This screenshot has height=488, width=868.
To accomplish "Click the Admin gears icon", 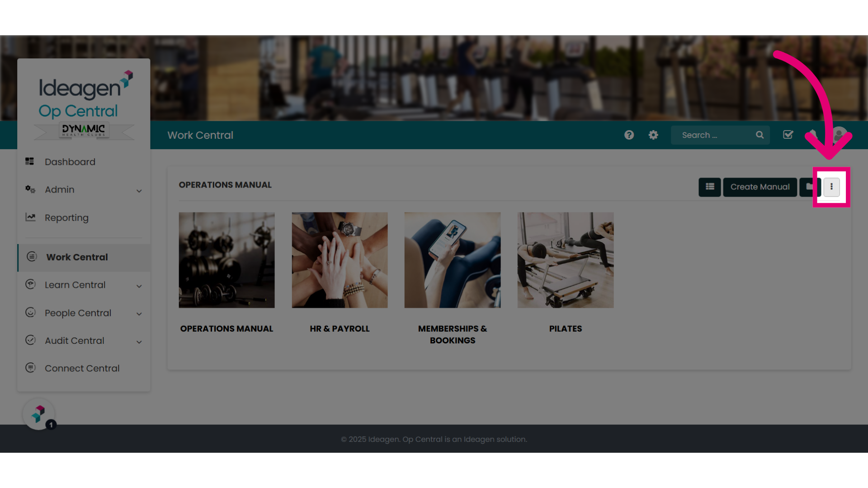I will click(30, 189).
